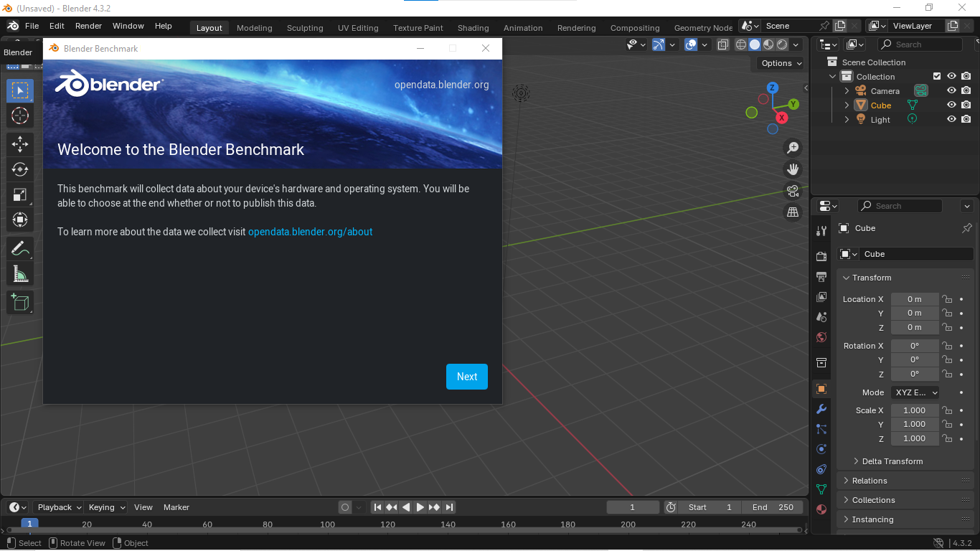The width and height of the screenshot is (980, 551).
Task: Activate the Move tool
Action: click(20, 144)
